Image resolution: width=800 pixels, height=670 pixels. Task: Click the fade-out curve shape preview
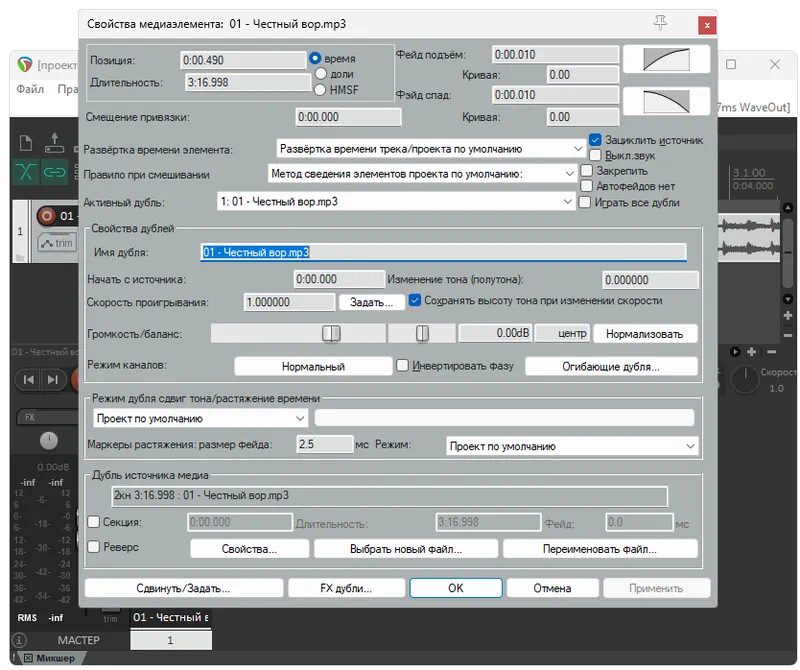(x=666, y=101)
